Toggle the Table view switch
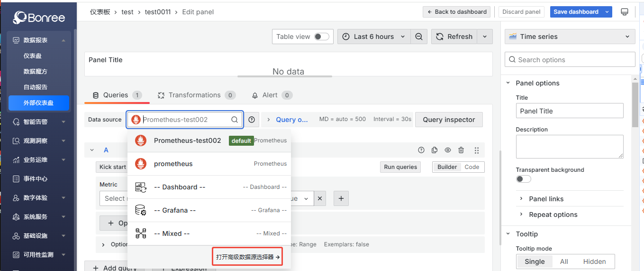 point(322,37)
